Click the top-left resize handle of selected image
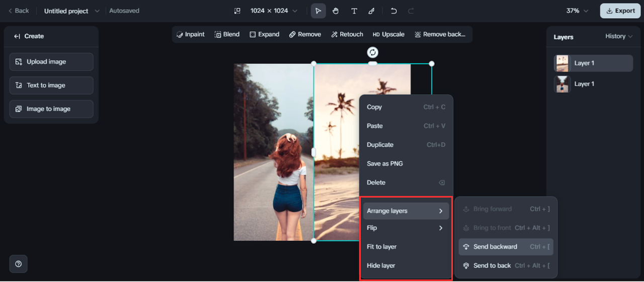The width and height of the screenshot is (644, 282). click(314, 63)
